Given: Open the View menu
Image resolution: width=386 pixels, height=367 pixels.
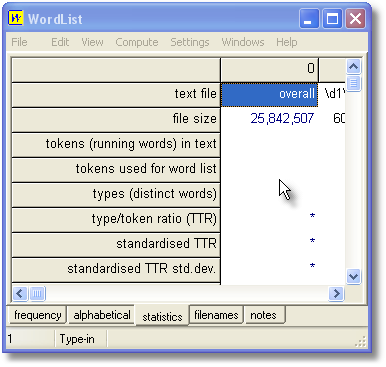Looking at the screenshot, I should click(x=92, y=42).
